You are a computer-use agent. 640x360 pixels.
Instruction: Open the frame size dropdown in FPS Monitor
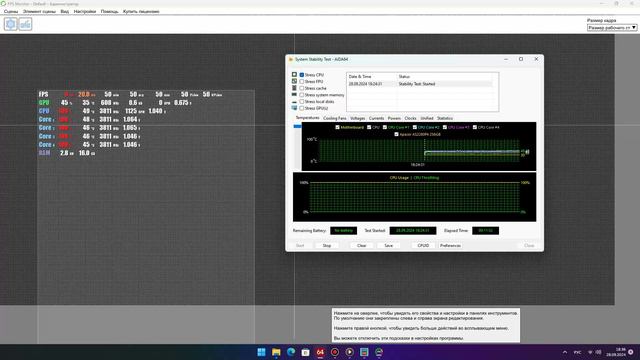pyautogui.click(x=612, y=27)
